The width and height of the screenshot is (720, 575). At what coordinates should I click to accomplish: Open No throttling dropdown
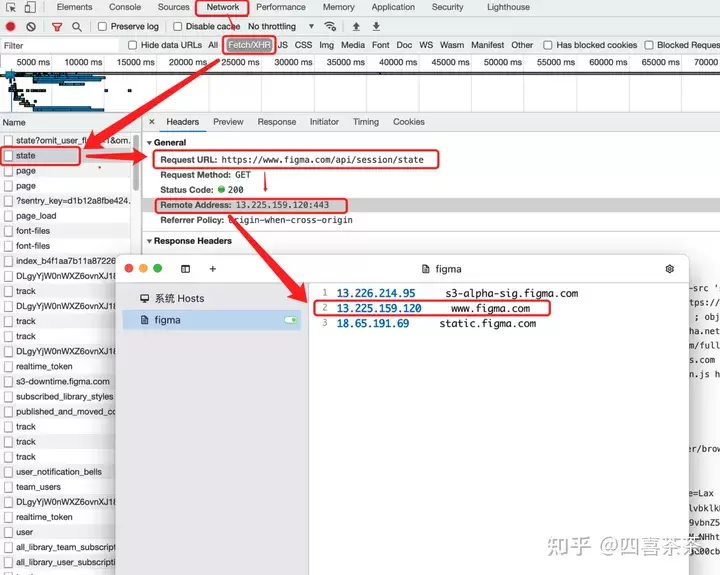pos(281,27)
